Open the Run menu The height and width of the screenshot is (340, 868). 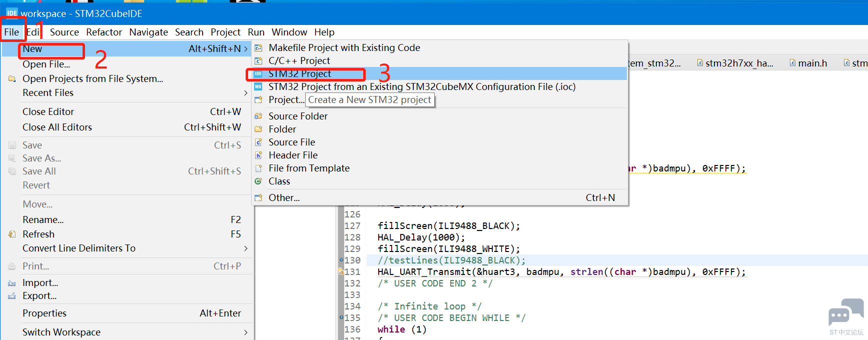coord(256,32)
